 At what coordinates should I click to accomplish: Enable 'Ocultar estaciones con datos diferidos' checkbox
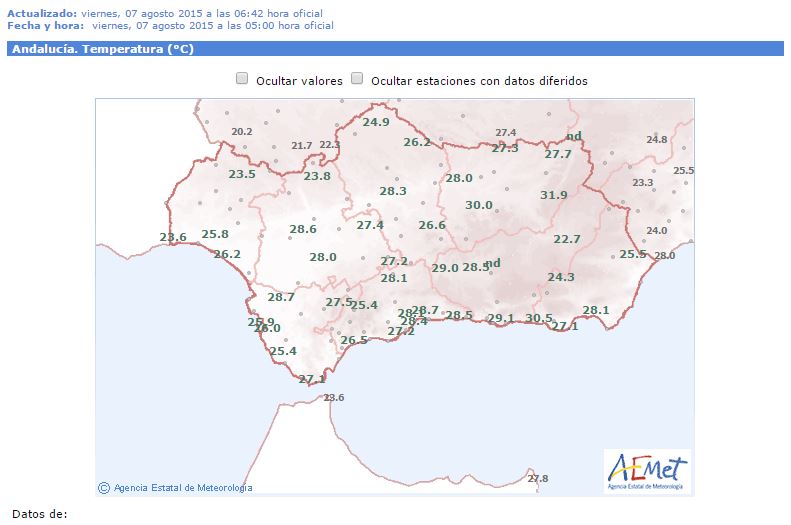357,79
